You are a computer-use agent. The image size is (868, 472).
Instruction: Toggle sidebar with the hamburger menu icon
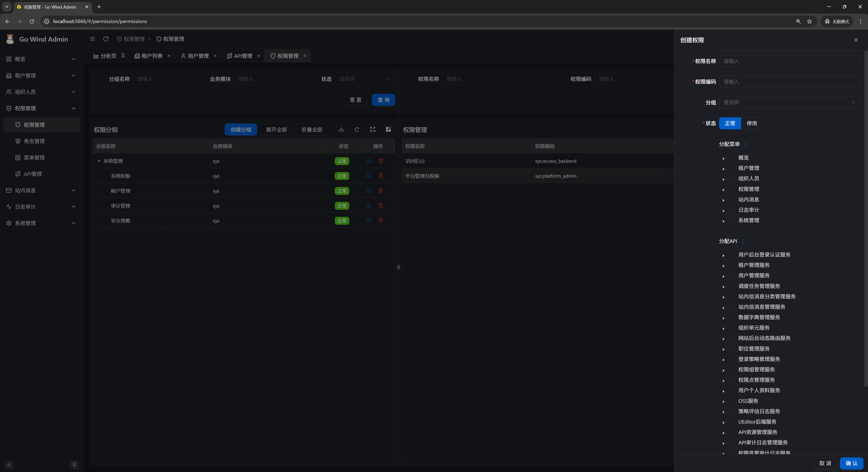coord(92,39)
